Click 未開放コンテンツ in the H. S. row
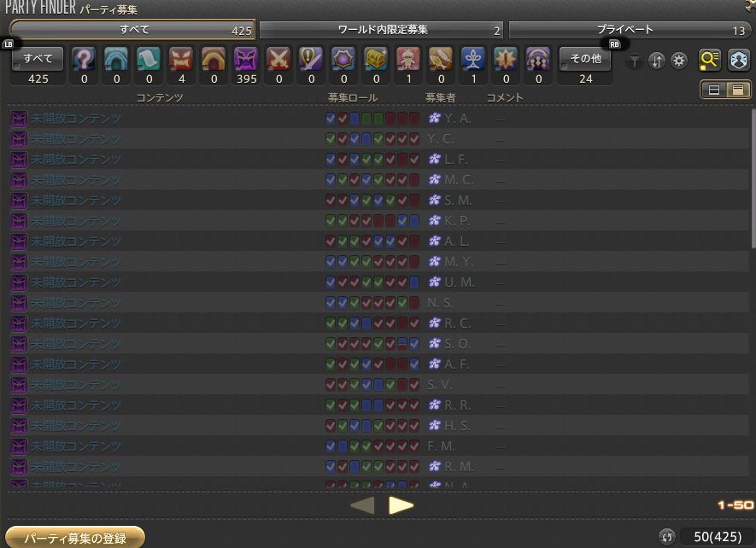The width and height of the screenshot is (756, 548). (76, 426)
